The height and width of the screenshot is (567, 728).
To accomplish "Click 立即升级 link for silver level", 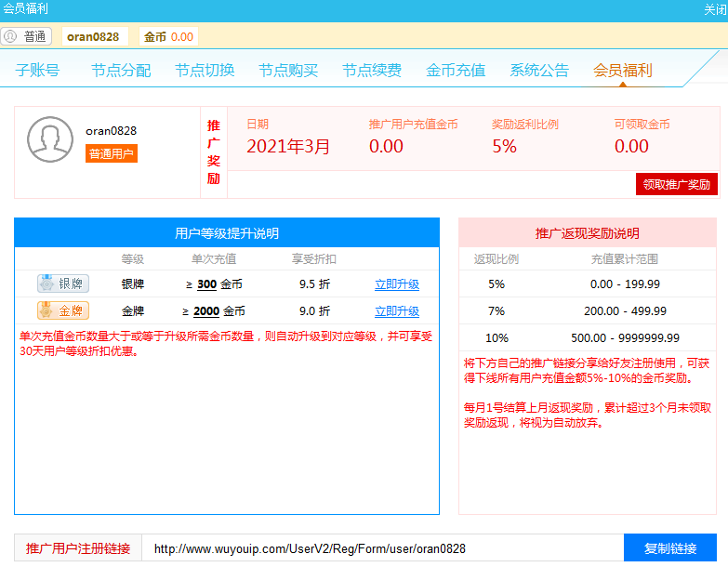I will (397, 284).
